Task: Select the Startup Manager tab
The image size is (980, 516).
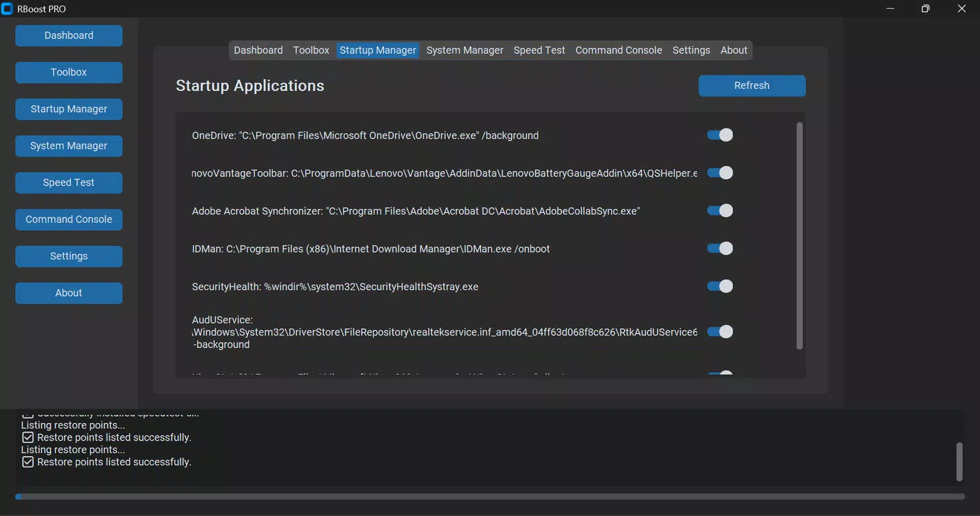Action: click(378, 50)
